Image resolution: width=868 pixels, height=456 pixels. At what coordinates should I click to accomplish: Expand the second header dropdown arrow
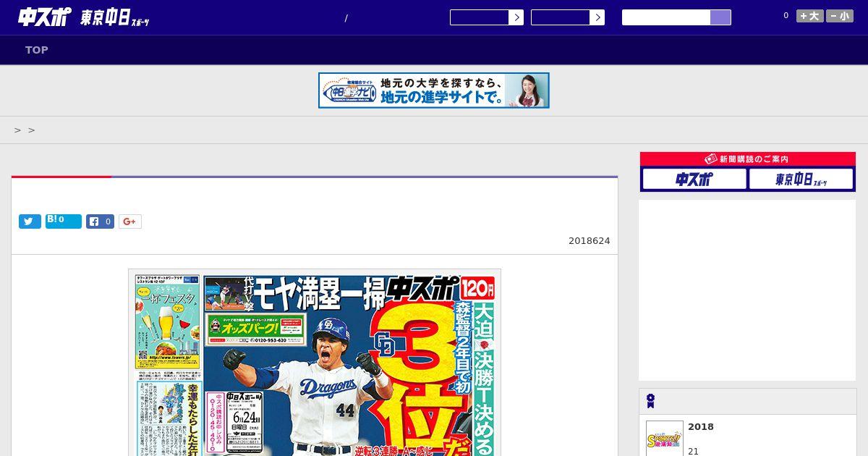click(597, 17)
